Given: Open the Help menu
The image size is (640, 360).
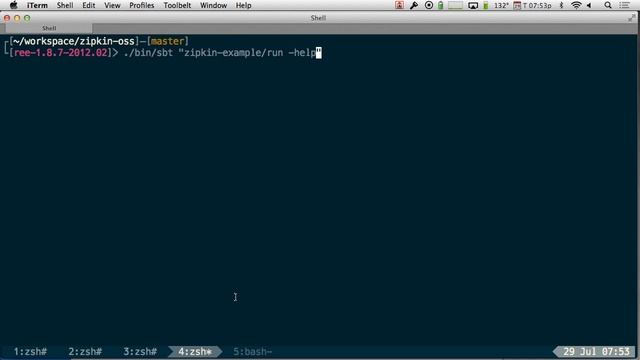Looking at the screenshot, I should coord(243,5).
